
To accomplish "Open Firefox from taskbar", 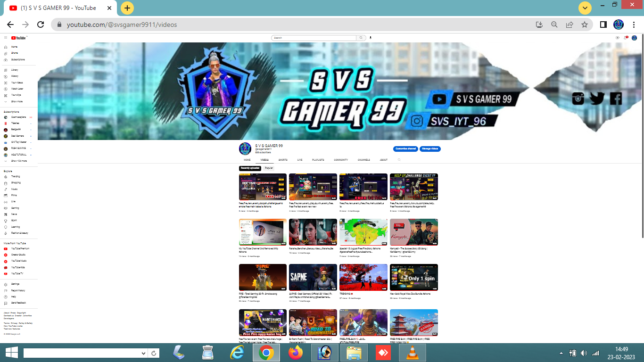I will [x=296, y=353].
